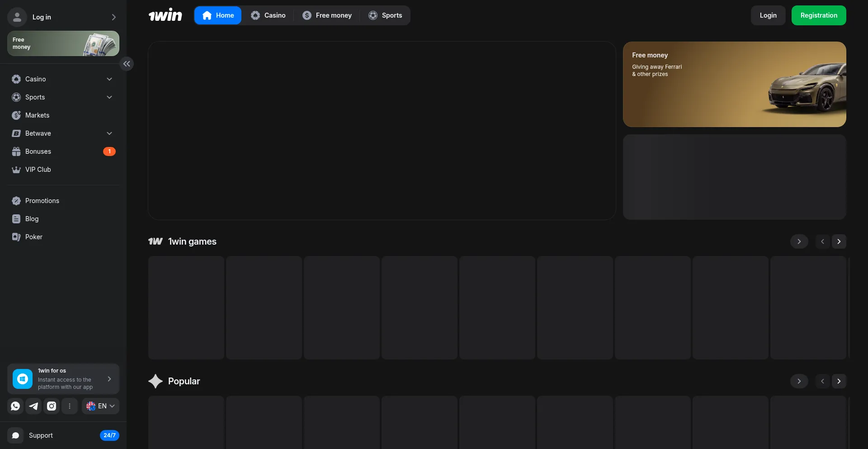Open the WhatsApp contact icon
This screenshot has height=449, width=868.
point(15,406)
